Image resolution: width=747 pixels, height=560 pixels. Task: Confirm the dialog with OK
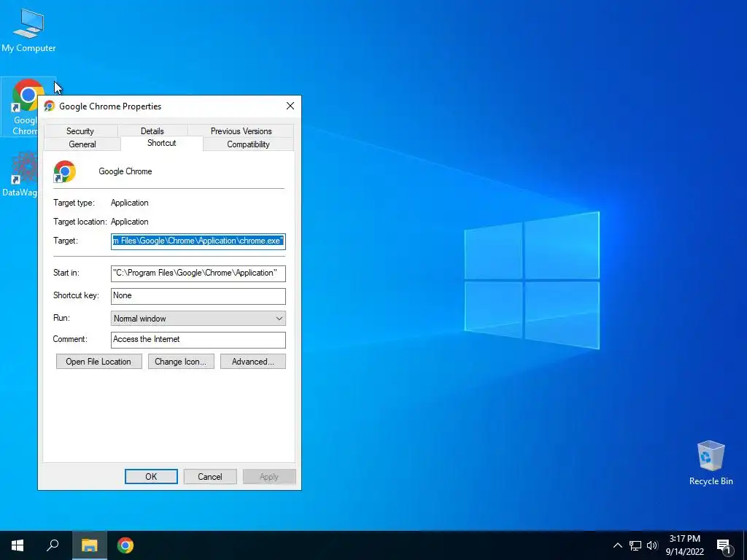[x=151, y=477]
